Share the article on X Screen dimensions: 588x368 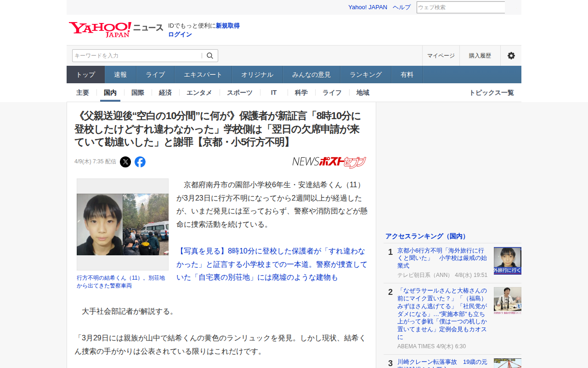[x=125, y=162]
